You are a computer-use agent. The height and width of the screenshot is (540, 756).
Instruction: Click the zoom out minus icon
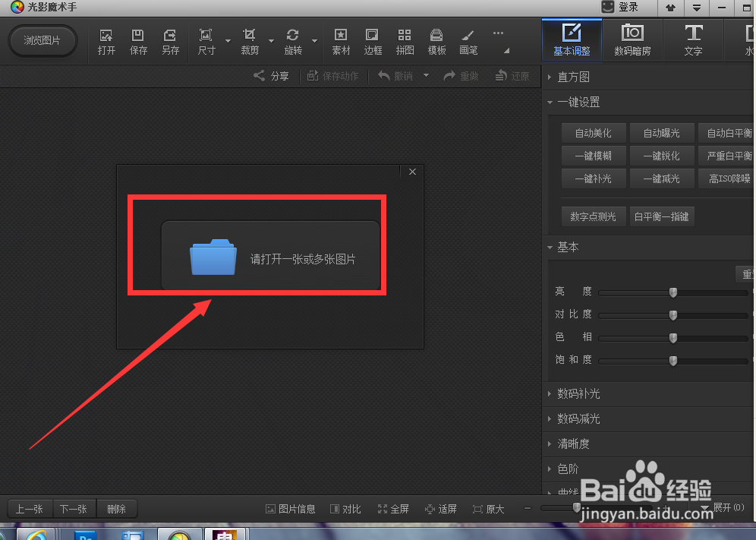click(x=528, y=508)
